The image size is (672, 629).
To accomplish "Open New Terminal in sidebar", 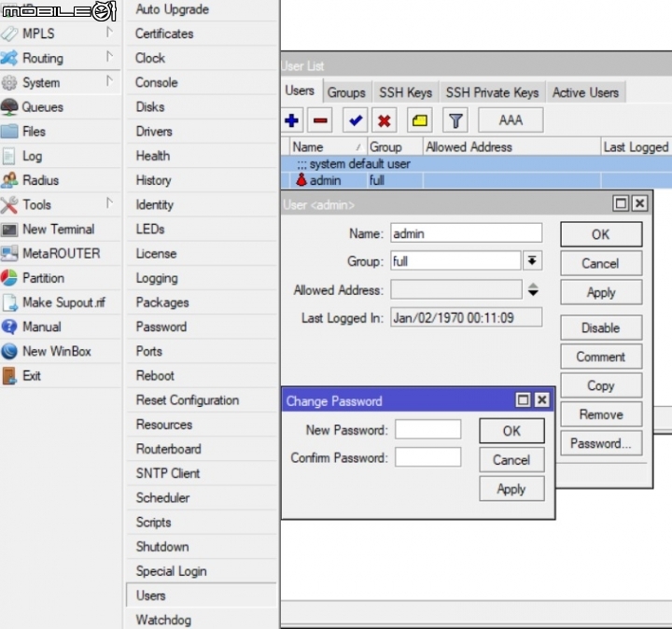I will pyautogui.click(x=58, y=229).
